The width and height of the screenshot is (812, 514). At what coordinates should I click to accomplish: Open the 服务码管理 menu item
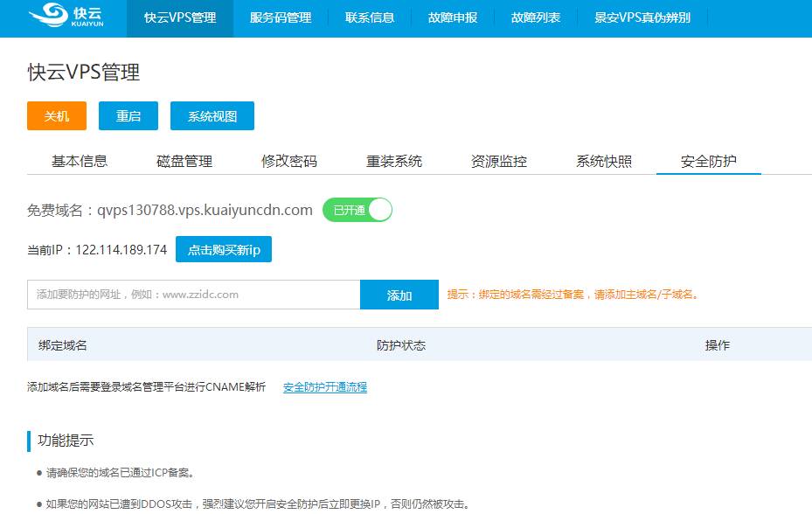[x=280, y=17]
